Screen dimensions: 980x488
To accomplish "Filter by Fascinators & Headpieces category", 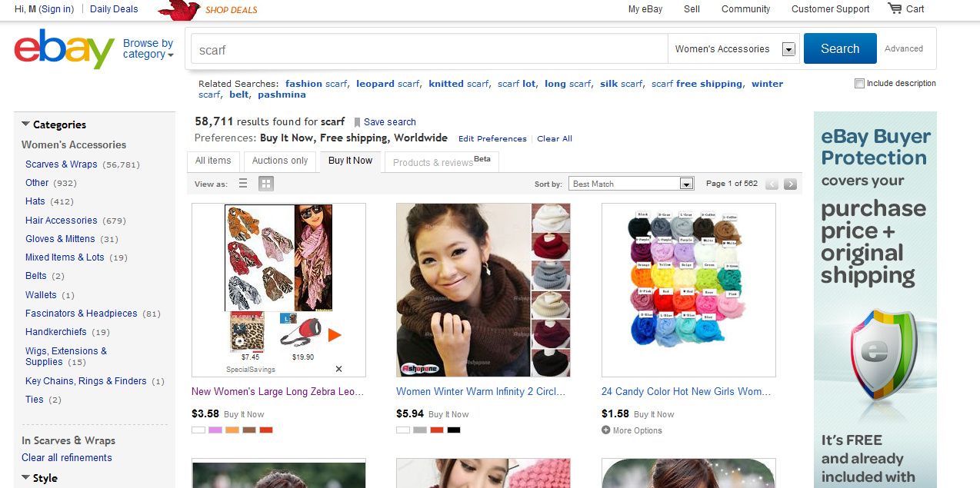I will [x=82, y=314].
